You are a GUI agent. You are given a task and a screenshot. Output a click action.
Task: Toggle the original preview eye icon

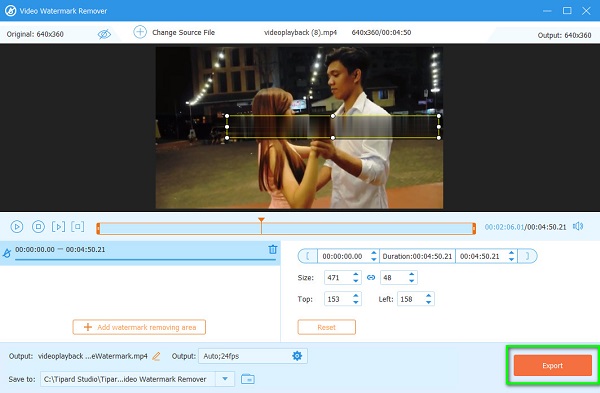(x=104, y=34)
